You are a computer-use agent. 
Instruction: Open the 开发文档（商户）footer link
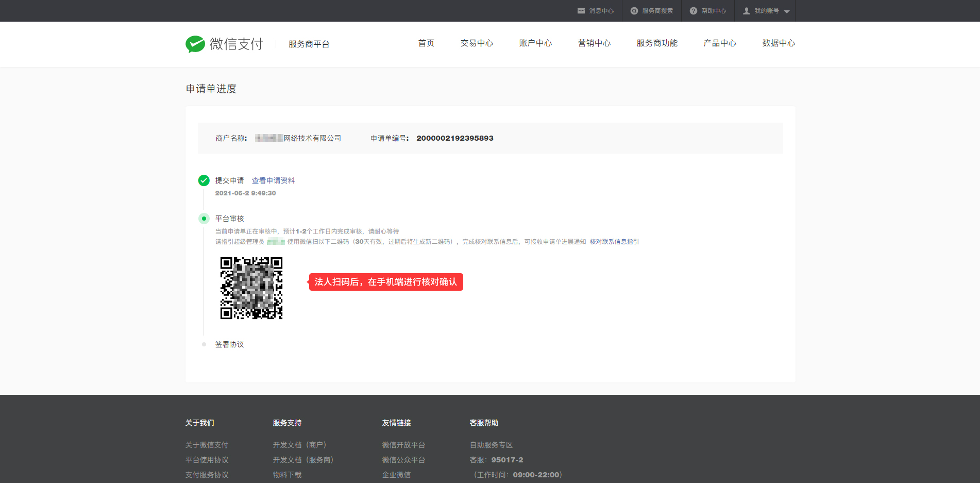(301, 445)
